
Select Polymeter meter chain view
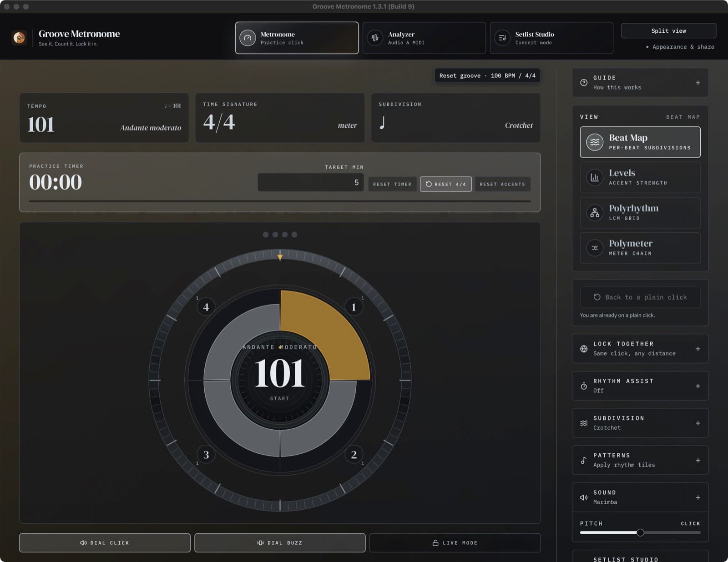pyautogui.click(x=640, y=248)
